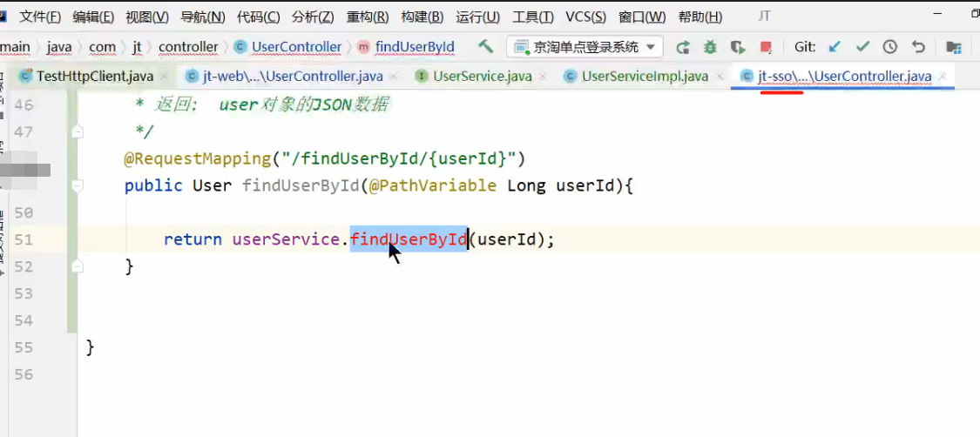Open the 编辑(E) menu

tap(93, 17)
